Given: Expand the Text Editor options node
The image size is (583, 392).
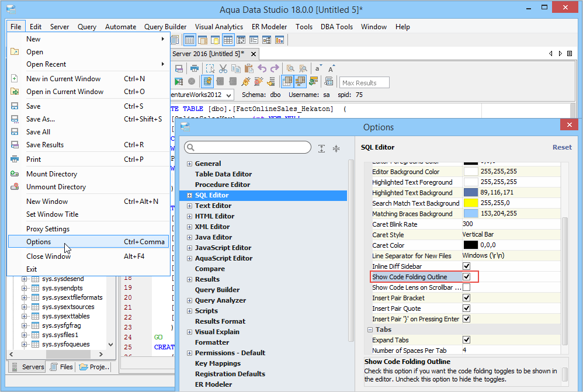Looking at the screenshot, I should click(189, 206).
